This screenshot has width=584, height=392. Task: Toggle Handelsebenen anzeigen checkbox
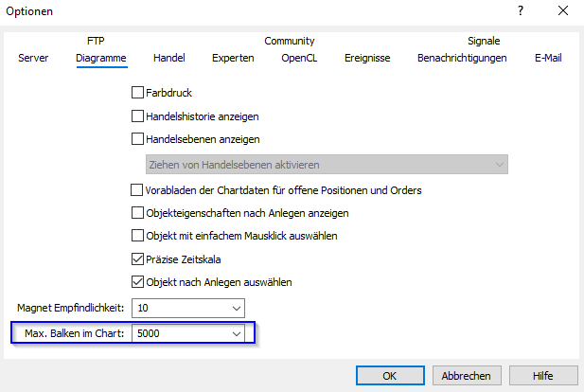coord(138,139)
